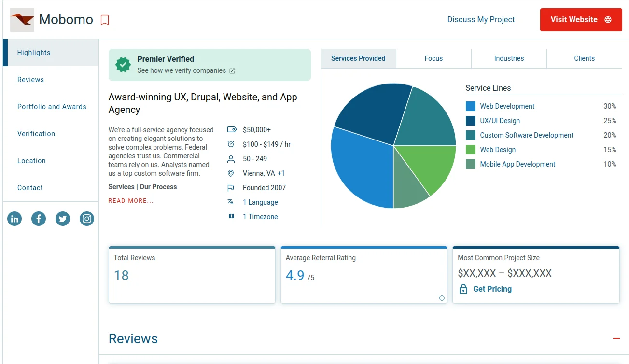Click the Web Design service line link

point(498,150)
